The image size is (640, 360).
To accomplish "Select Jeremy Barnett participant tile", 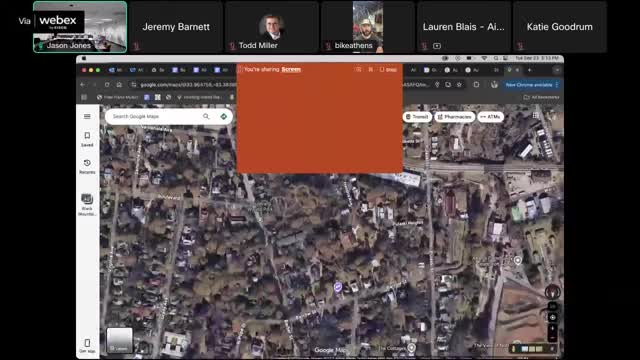I will tap(176, 27).
